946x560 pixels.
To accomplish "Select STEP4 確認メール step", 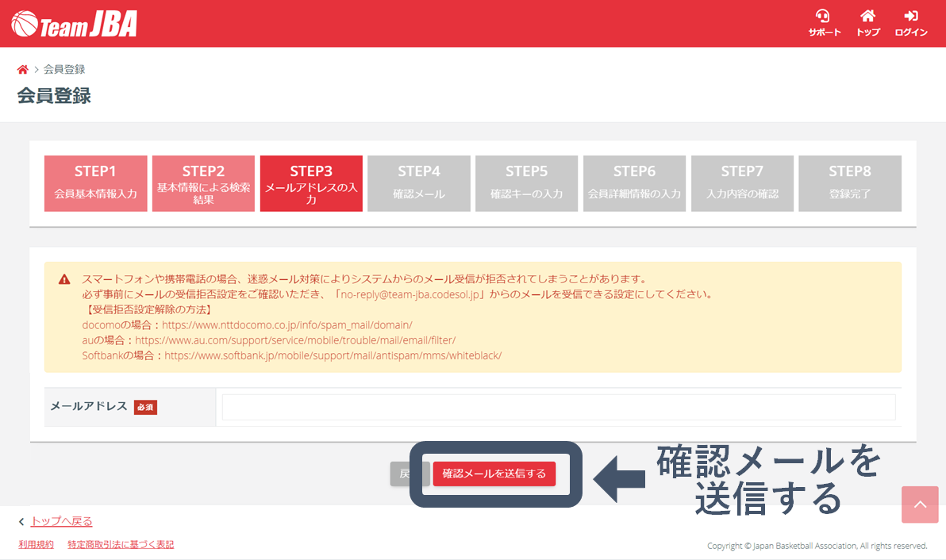I will tap(419, 183).
